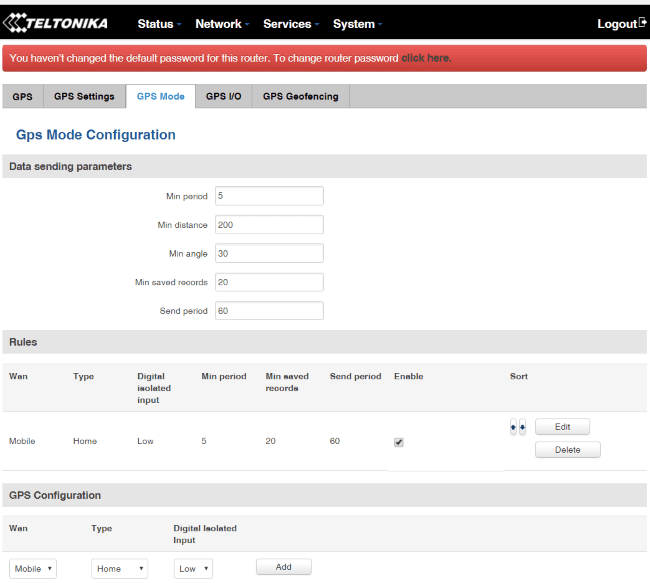Image resolution: width=650 pixels, height=583 pixels.
Task: Open the Network menu
Action: [x=222, y=24]
